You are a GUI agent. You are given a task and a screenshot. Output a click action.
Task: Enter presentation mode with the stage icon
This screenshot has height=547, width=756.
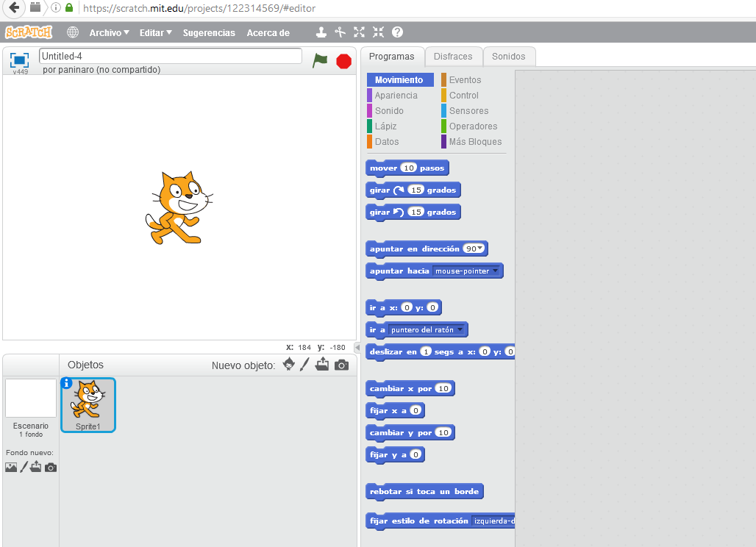19,61
